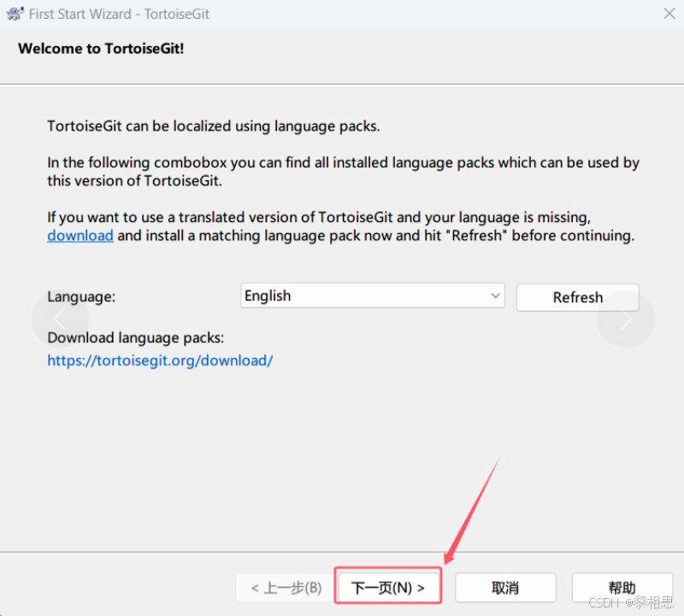Click the right carousel arrow overlay
This screenshot has width=684, height=616.
pos(626,319)
